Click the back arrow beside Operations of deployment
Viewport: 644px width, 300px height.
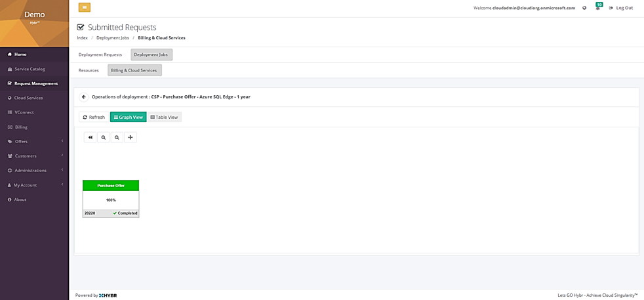tap(84, 96)
